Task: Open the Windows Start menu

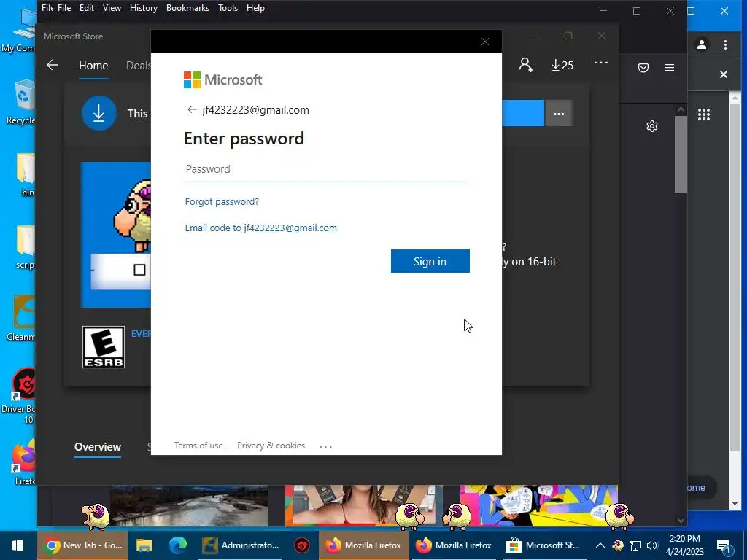Action: click(18, 545)
